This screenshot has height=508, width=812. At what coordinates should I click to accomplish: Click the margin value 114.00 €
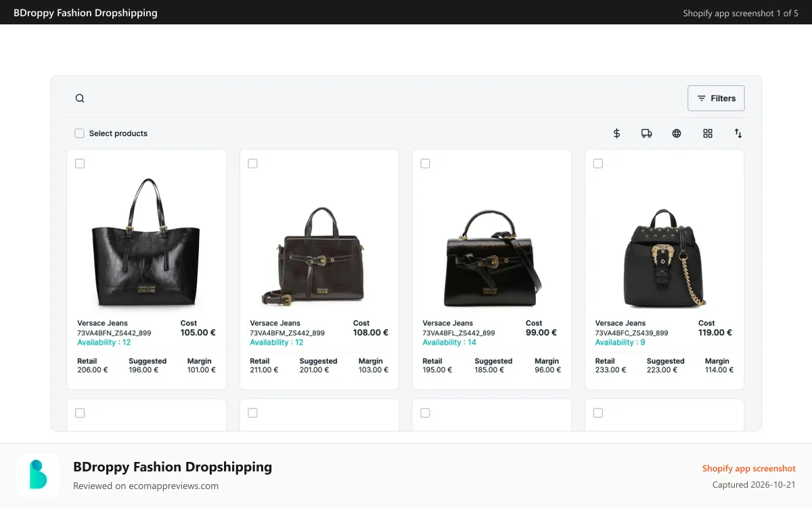pos(719,370)
